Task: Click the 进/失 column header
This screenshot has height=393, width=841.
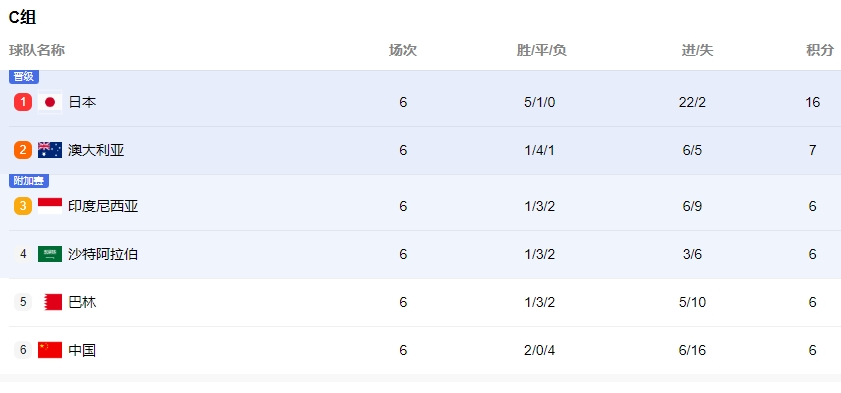Action: pyautogui.click(x=697, y=50)
